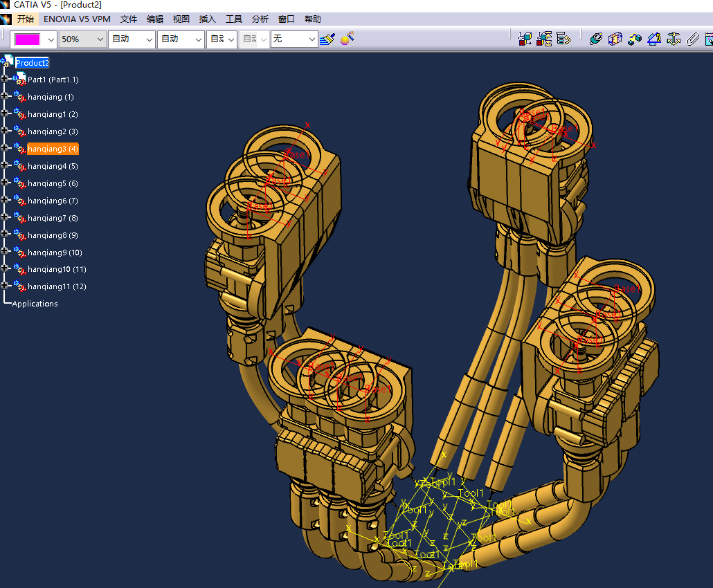This screenshot has width=713, height=588.
Task: Open the Sectioning tool box icon
Action: pos(615,39)
